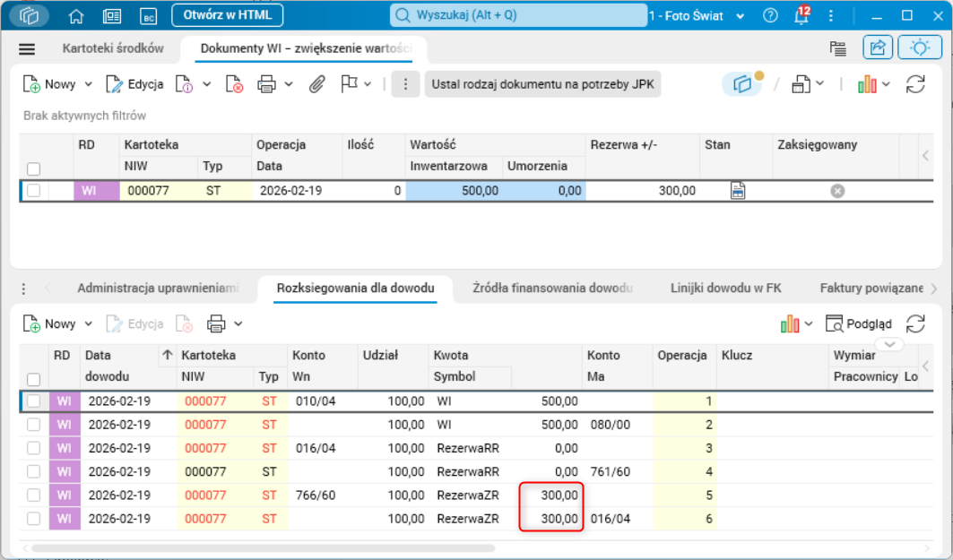Click the paperclip attachments icon
The height and width of the screenshot is (560, 953).
click(316, 84)
